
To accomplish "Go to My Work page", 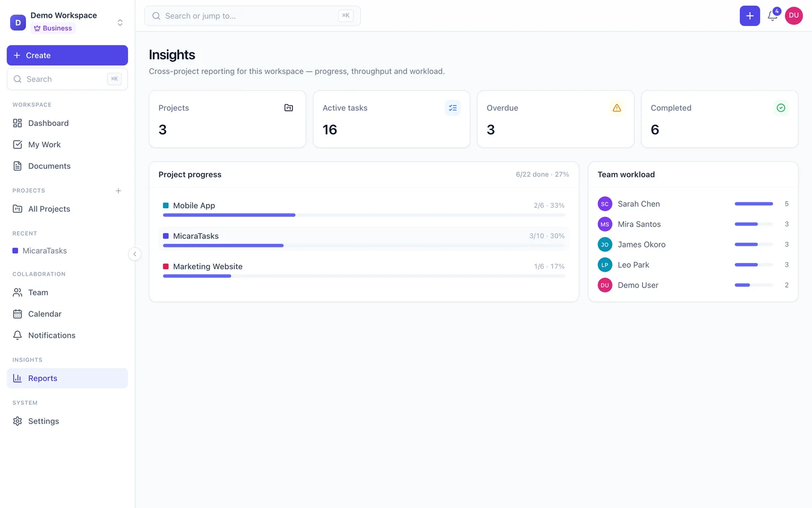I will point(67,145).
